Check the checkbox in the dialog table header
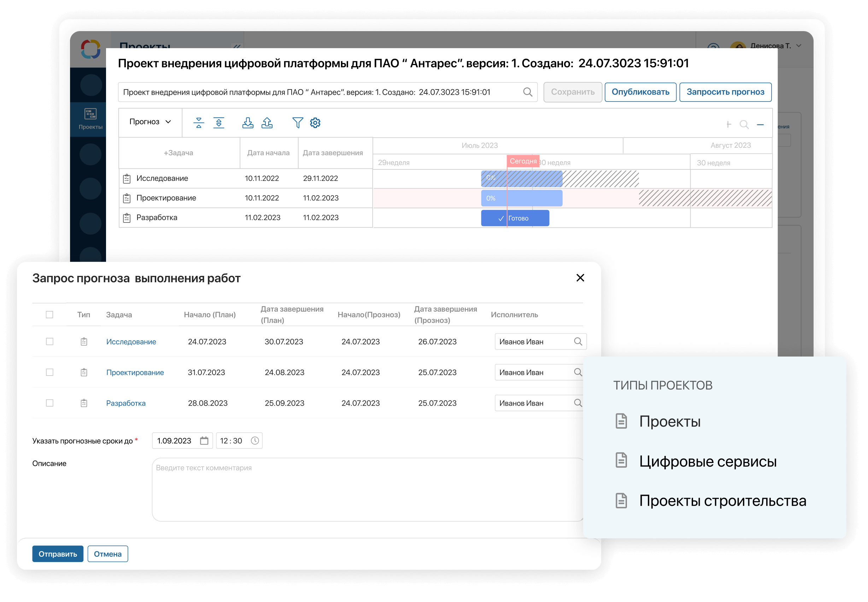Screen dimensions: 868x602 49,314
